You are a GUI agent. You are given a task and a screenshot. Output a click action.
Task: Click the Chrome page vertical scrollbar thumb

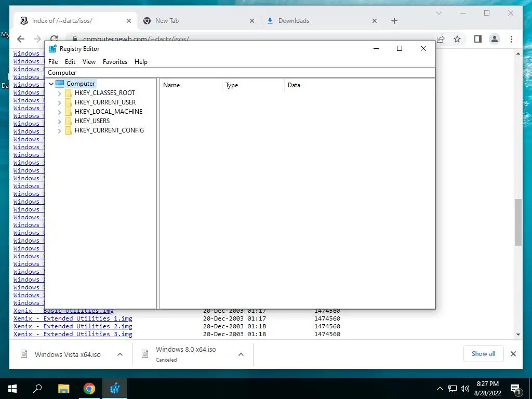(518, 222)
